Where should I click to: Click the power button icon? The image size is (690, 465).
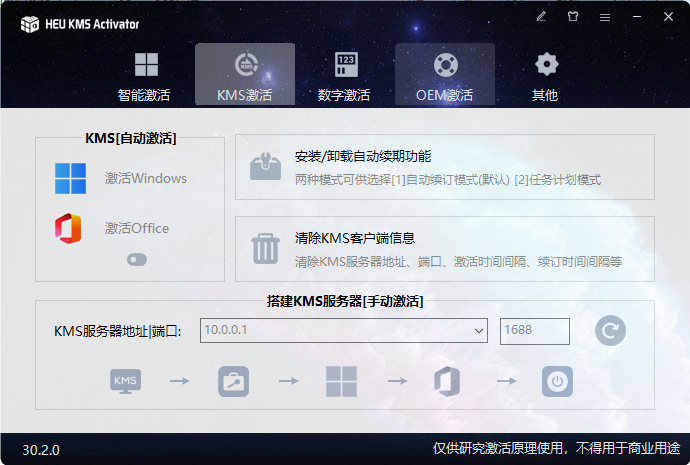(x=557, y=381)
